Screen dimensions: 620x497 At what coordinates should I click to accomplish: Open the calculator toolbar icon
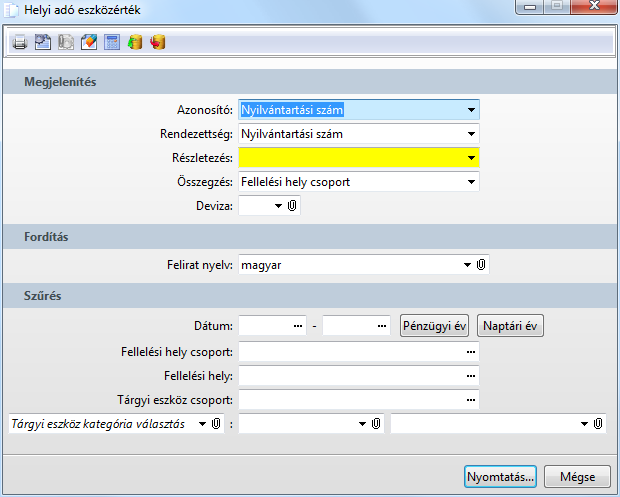112,42
